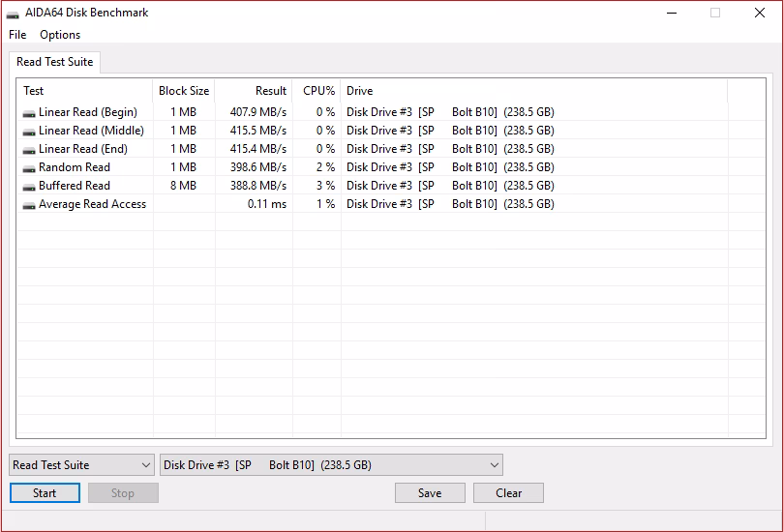784x532 pixels.
Task: Click the Block Size column header
Action: click(184, 90)
